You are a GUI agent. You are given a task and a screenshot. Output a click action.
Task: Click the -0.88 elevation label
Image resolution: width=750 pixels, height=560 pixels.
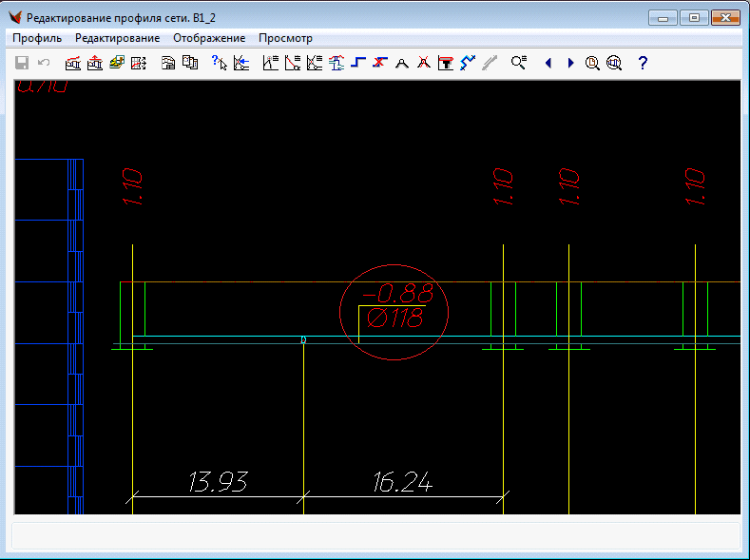398,293
